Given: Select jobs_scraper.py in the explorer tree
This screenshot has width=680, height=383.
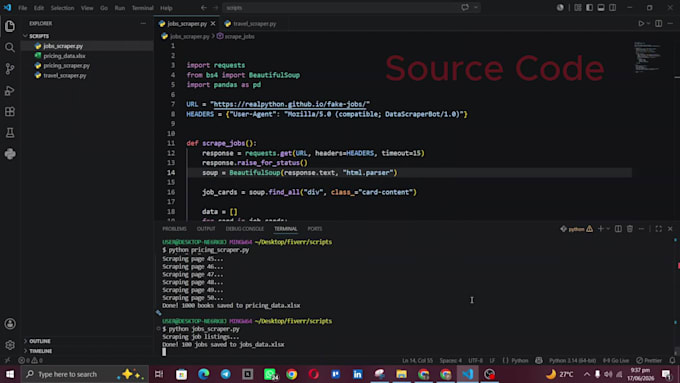Looking at the screenshot, I should 63,46.
